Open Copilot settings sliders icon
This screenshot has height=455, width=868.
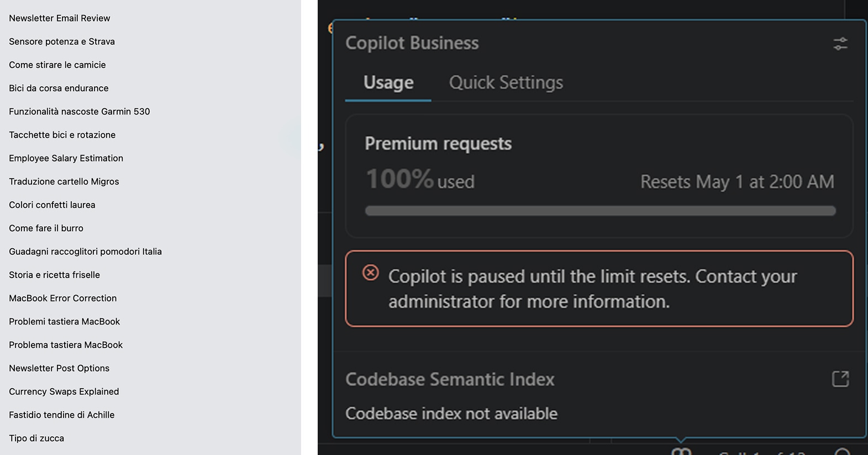coord(840,44)
